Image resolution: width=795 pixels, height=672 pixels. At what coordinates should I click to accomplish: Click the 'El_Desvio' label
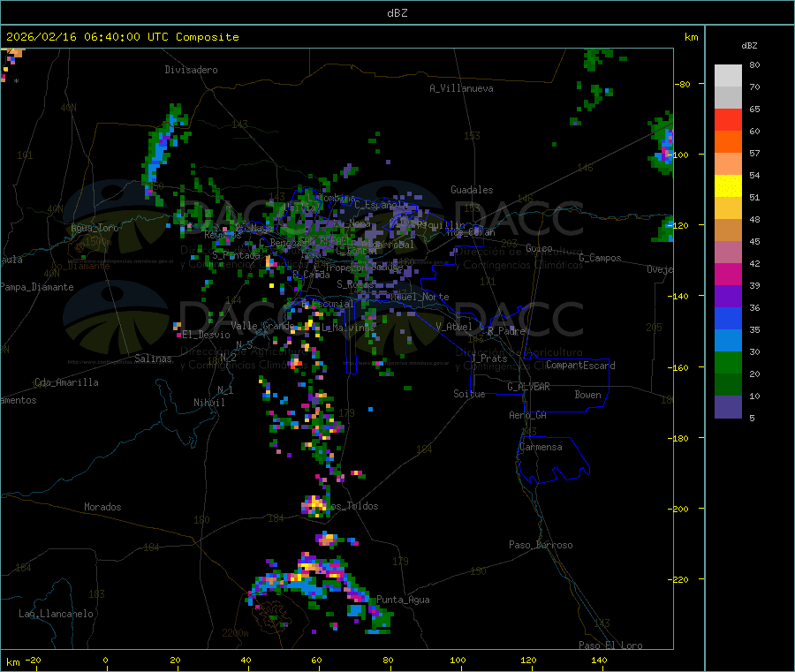point(207,335)
